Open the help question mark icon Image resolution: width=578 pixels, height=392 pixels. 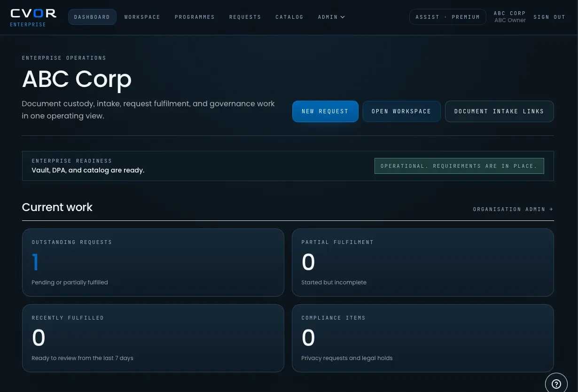[x=556, y=384]
